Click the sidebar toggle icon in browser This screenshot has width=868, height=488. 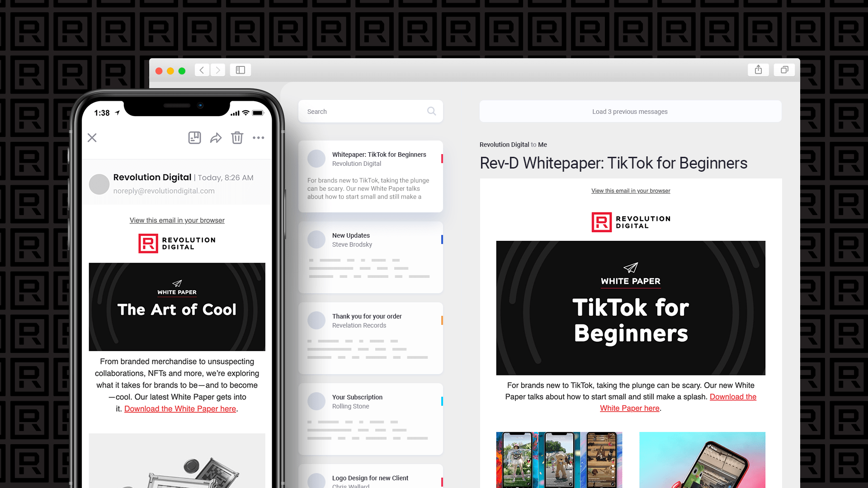tap(240, 70)
